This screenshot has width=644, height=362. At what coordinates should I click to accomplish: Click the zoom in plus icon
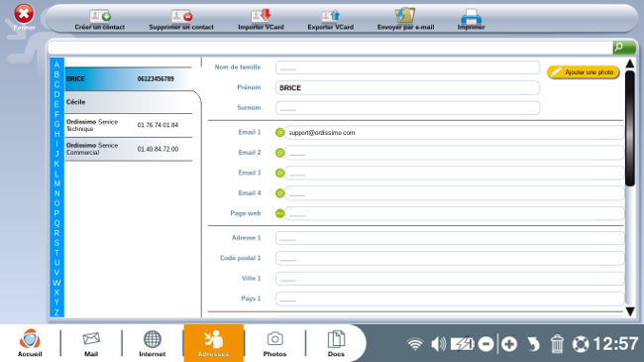point(509,344)
